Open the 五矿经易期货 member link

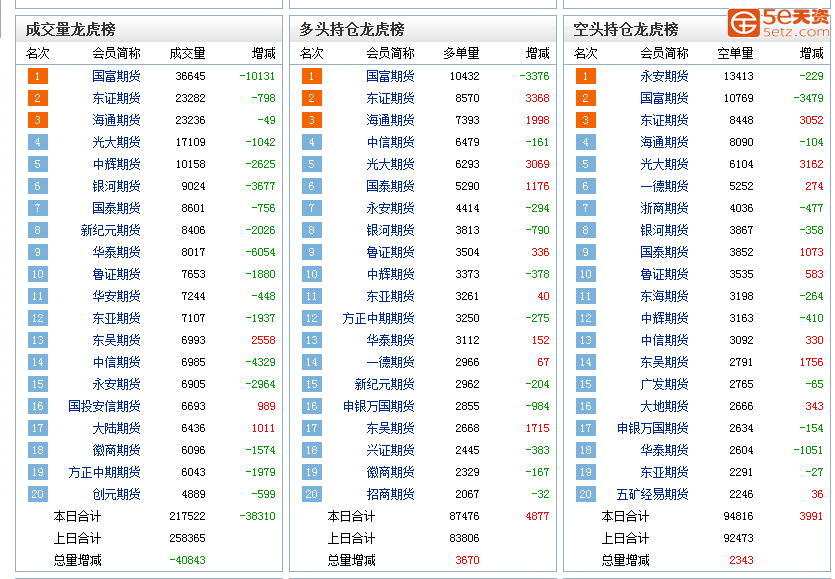[652, 494]
